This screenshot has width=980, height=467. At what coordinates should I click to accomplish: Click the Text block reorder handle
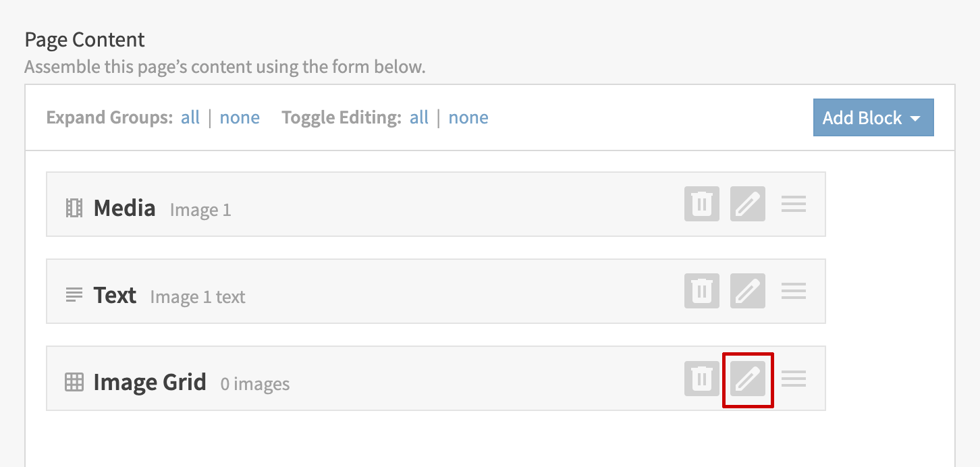pyautogui.click(x=794, y=291)
